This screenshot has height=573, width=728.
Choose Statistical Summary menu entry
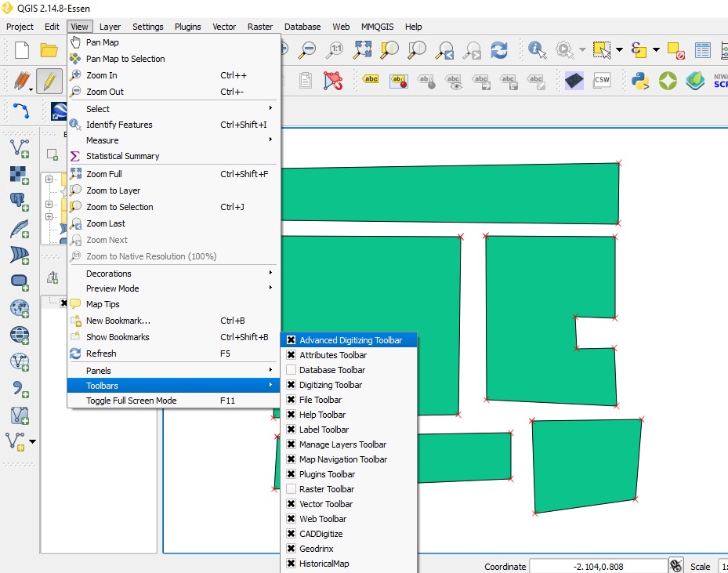(x=174, y=156)
